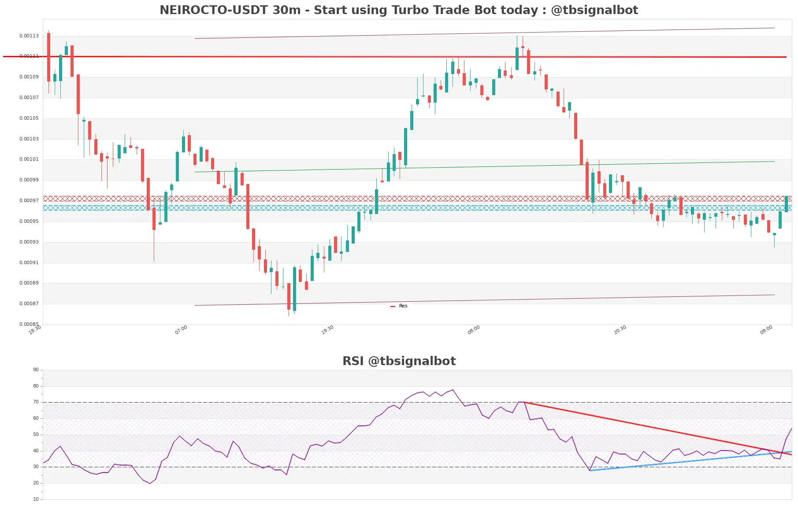The width and height of the screenshot is (798, 532).
Task: Click the 0.00109 price axis label
Action: coord(29,77)
